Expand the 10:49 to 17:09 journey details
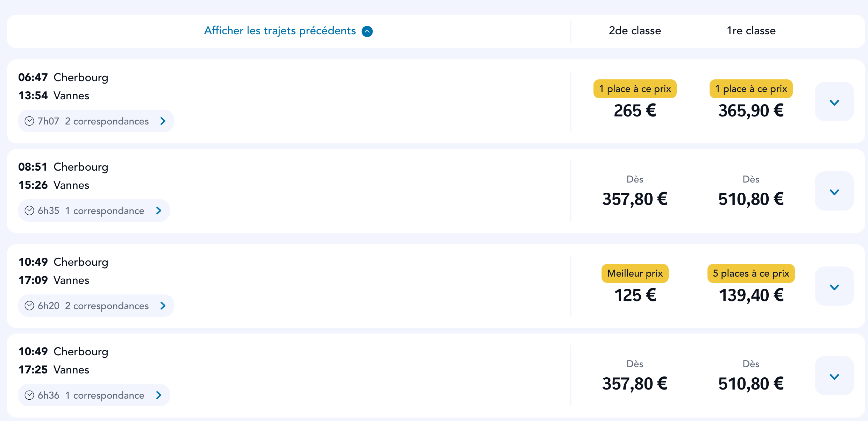Screen dimensions: 868x421 click(x=834, y=286)
